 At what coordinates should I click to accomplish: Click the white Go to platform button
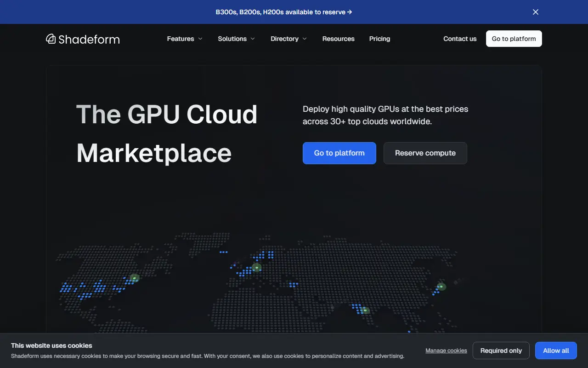click(x=514, y=39)
